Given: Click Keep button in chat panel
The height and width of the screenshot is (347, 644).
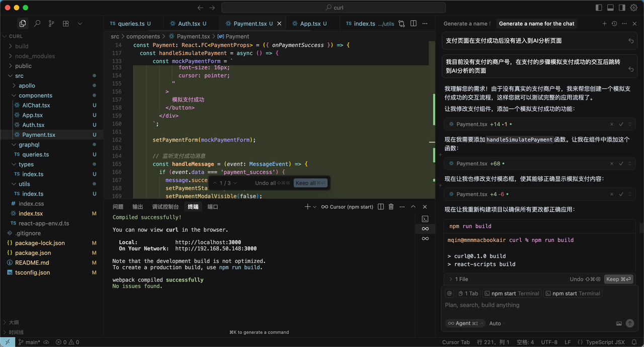Looking at the screenshot, I should point(618,279).
